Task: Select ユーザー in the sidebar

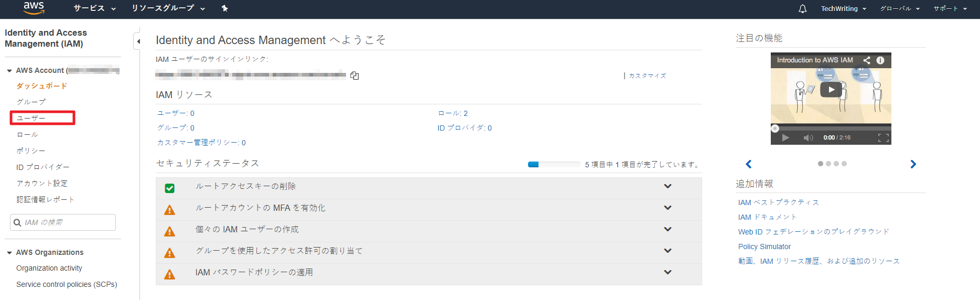Action: coord(31,118)
